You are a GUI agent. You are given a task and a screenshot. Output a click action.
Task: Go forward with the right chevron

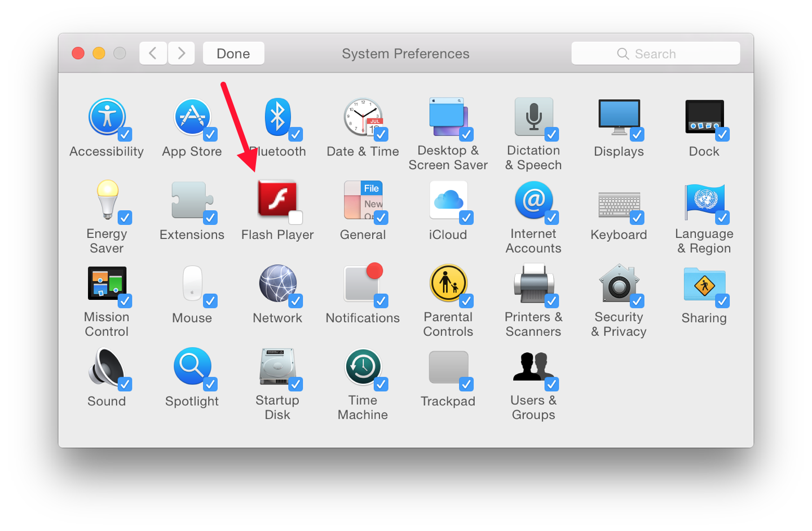[182, 54]
